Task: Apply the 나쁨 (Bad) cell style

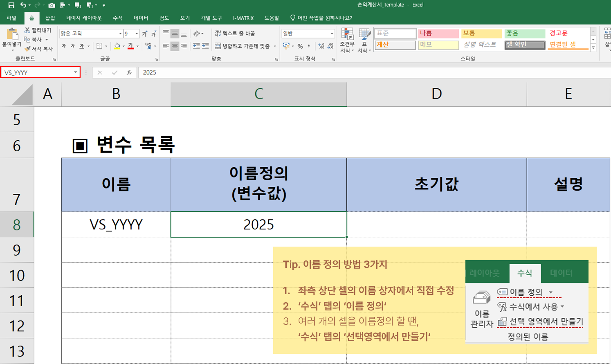Action: point(438,34)
